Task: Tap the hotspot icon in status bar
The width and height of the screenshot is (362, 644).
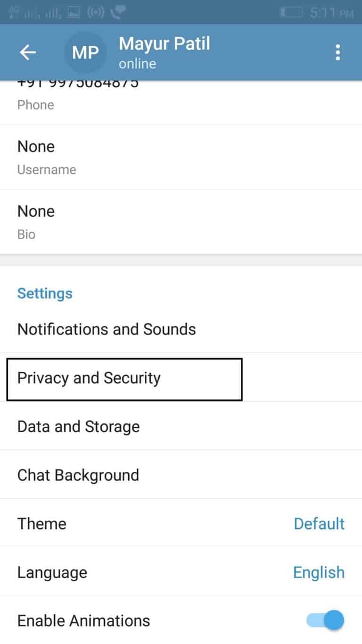Action: (x=95, y=13)
